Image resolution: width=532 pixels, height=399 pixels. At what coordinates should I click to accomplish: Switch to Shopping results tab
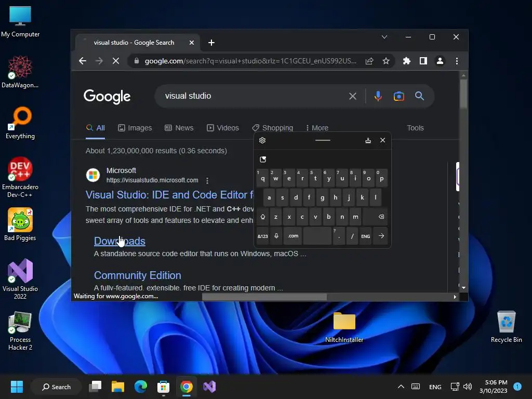click(x=272, y=128)
